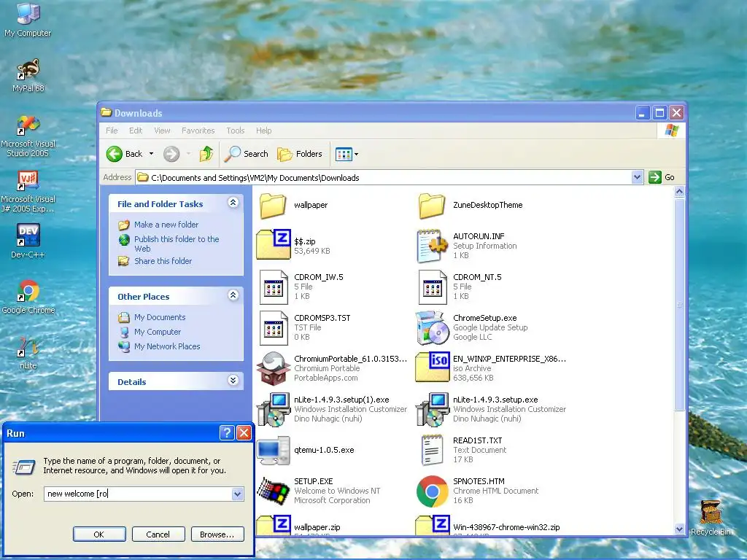Select ChromeSetup.exe installer
This screenshot has width=747, height=560.
(472, 327)
